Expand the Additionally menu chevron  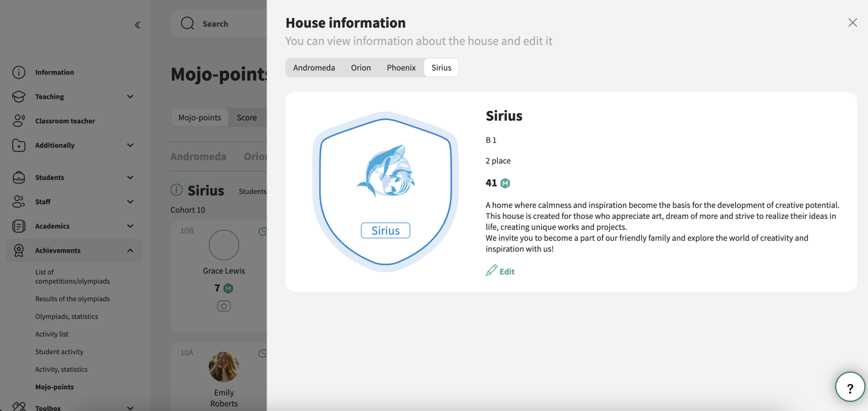[x=130, y=145]
